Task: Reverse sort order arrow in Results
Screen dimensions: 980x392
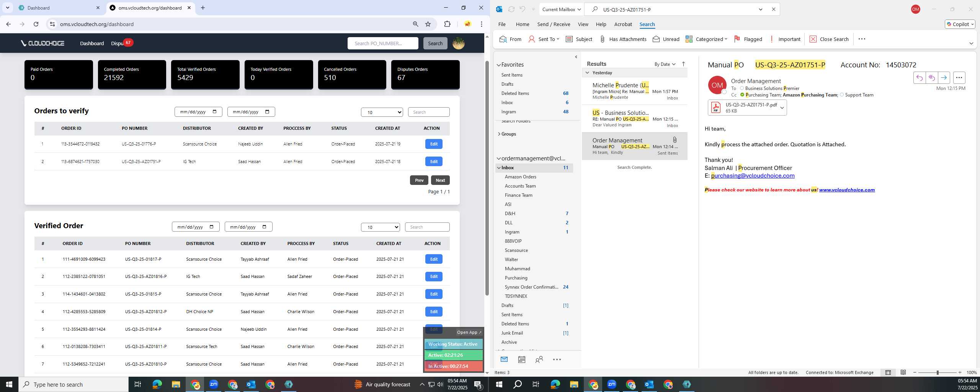Action: [x=683, y=64]
